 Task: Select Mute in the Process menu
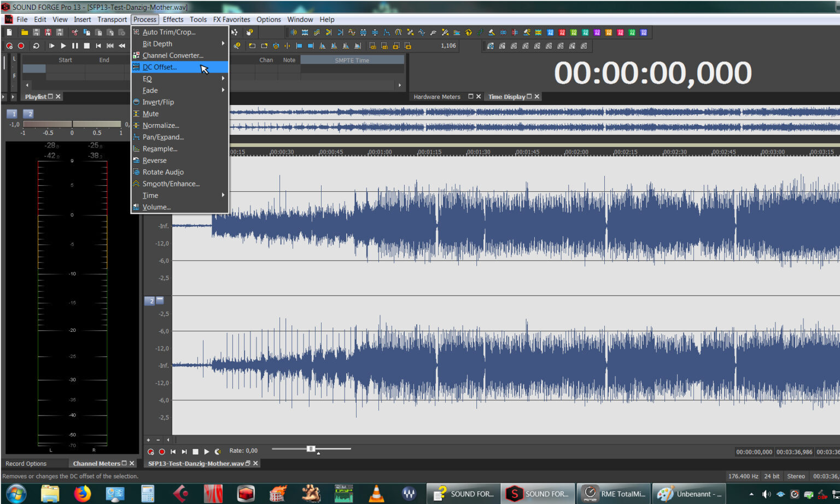(x=179, y=114)
